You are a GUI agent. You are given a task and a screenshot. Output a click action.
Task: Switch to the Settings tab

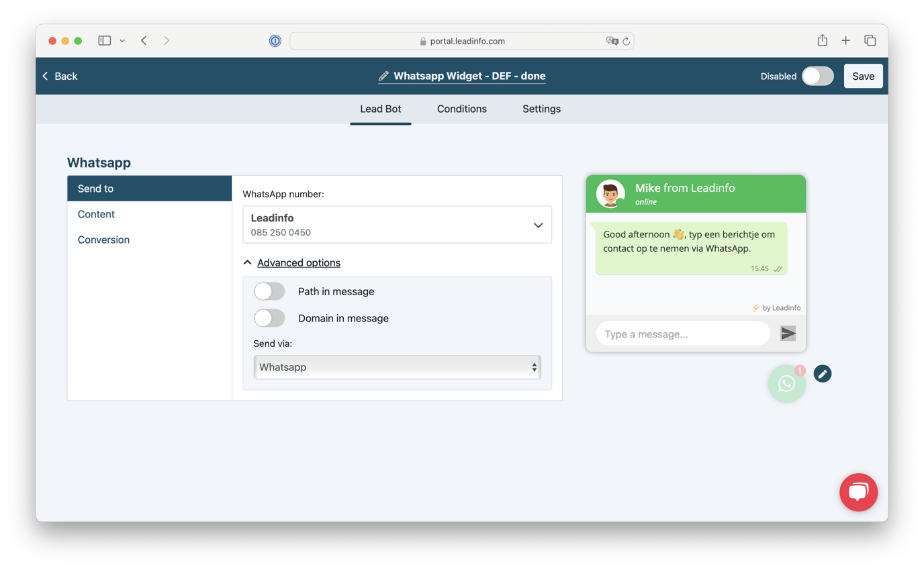click(x=541, y=109)
